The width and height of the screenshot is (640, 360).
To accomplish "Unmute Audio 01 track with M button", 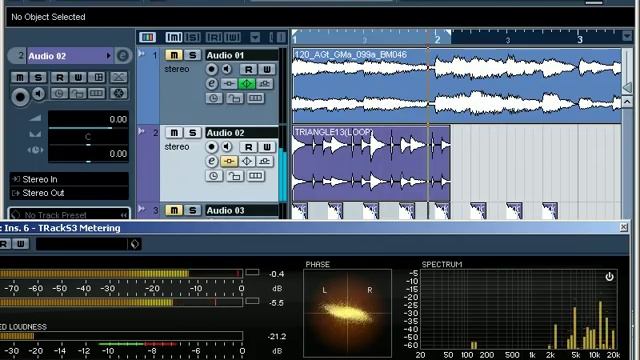I will tap(174, 55).
